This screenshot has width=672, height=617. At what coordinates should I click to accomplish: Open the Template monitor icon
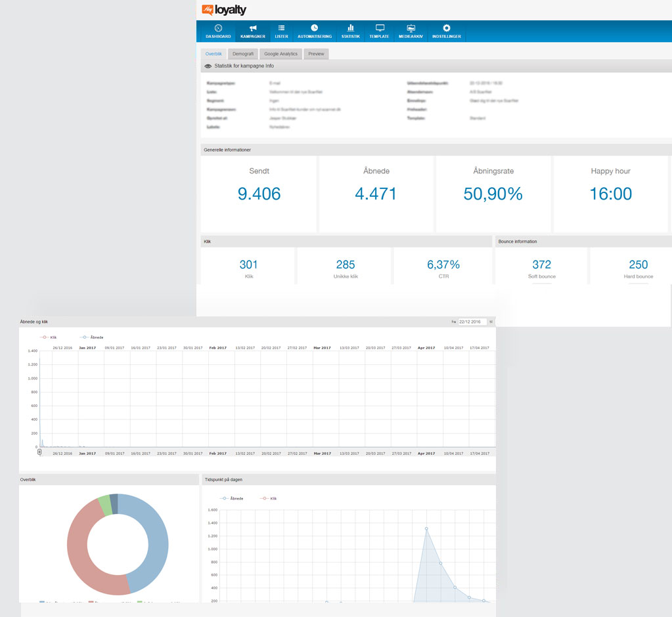point(380,28)
